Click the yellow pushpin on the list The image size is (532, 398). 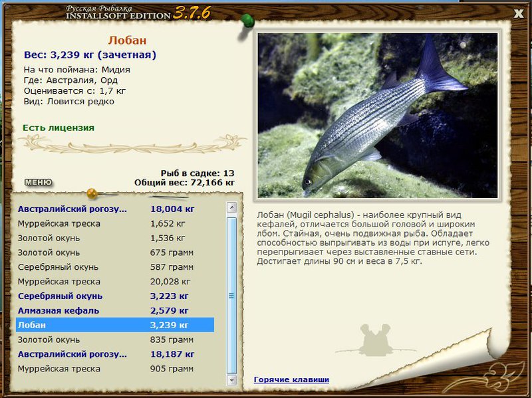(92, 193)
